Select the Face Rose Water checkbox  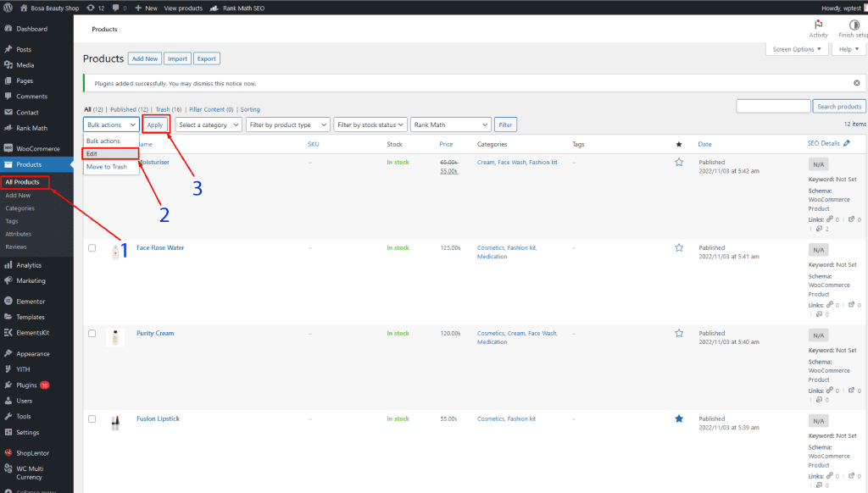tap(92, 248)
